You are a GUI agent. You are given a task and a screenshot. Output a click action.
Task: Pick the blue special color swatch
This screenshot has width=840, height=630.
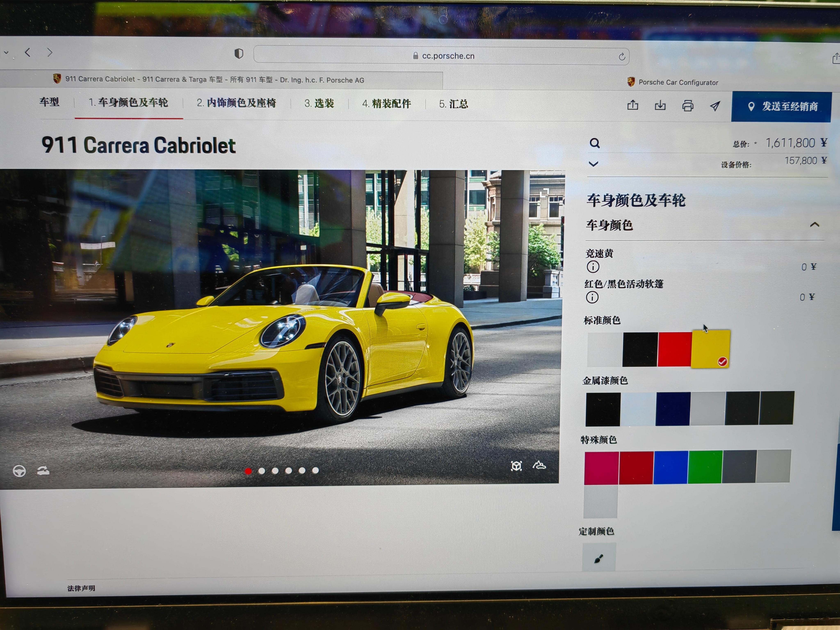(x=671, y=467)
